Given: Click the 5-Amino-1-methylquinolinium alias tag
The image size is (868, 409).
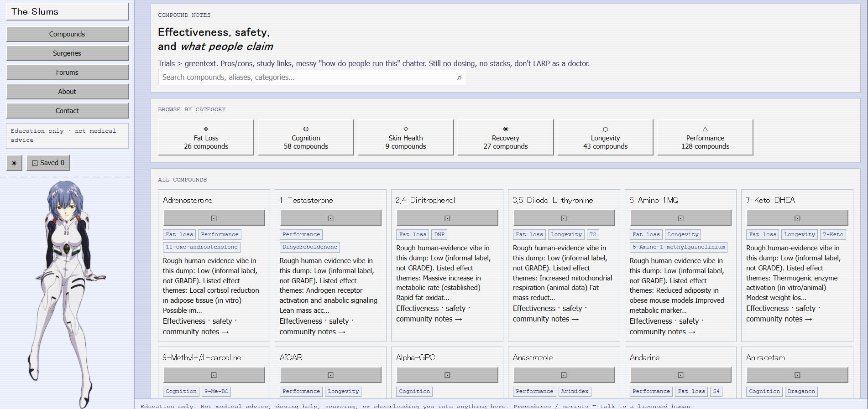Looking at the screenshot, I should (679, 247).
